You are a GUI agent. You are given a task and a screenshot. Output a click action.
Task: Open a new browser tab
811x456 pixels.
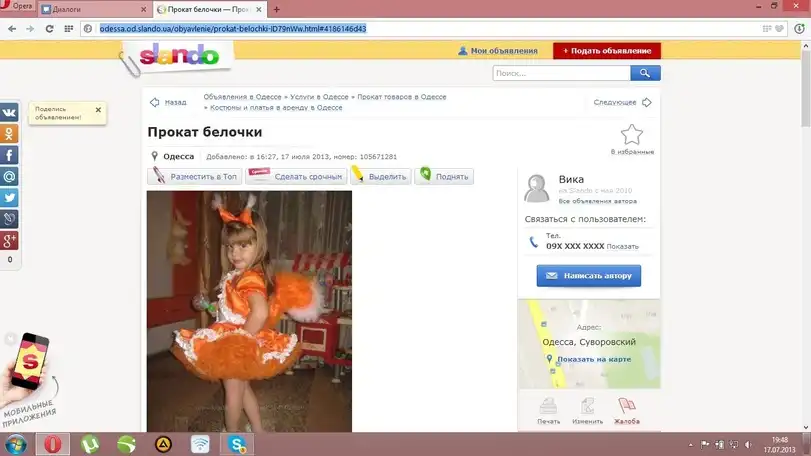[277, 9]
